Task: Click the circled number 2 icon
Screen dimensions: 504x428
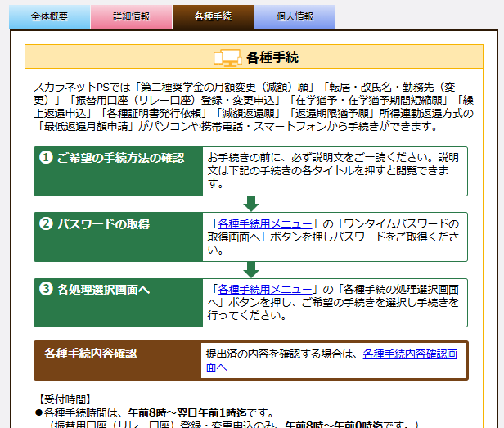Action: pos(47,223)
